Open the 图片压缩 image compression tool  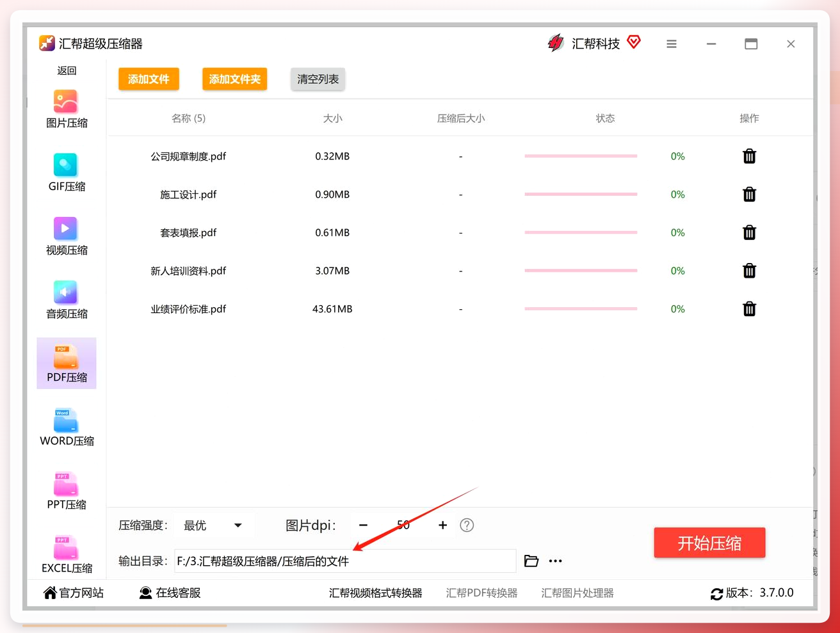pyautogui.click(x=66, y=109)
